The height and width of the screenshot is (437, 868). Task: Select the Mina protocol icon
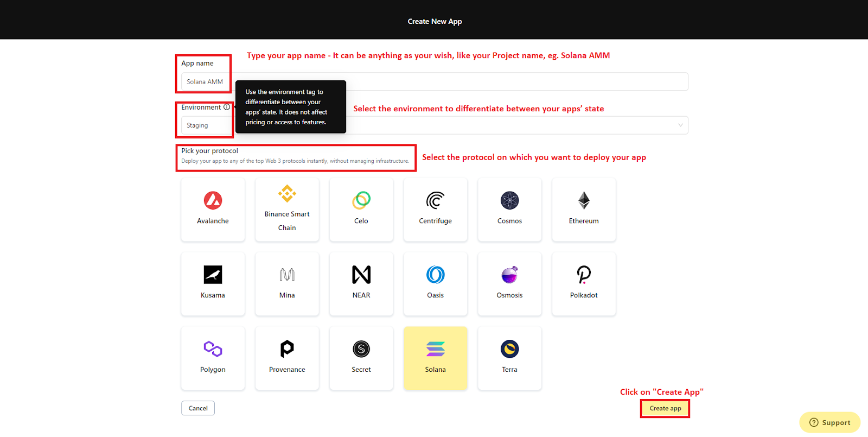pos(287,275)
